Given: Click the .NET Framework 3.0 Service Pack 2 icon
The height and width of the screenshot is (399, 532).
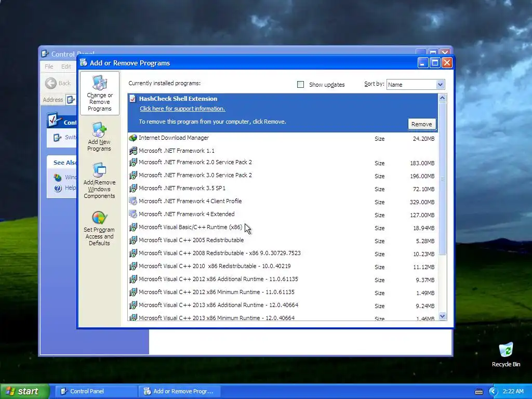Looking at the screenshot, I should pyautogui.click(x=132, y=176).
